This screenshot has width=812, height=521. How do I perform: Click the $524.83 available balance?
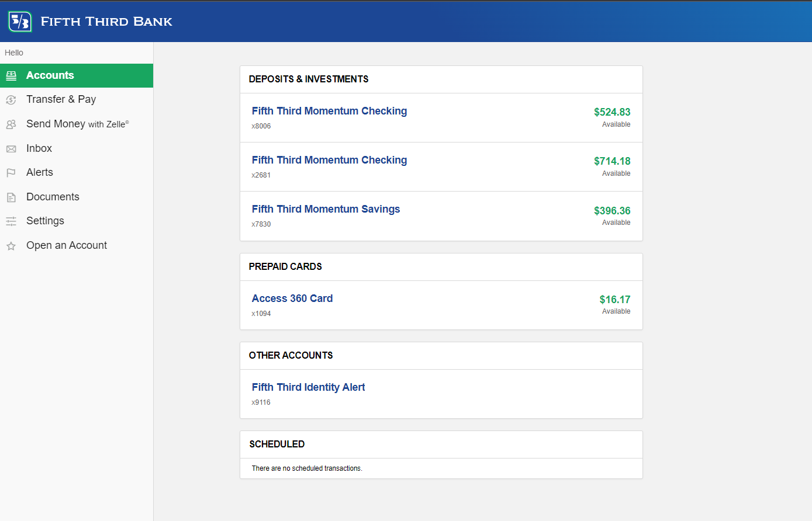point(612,112)
